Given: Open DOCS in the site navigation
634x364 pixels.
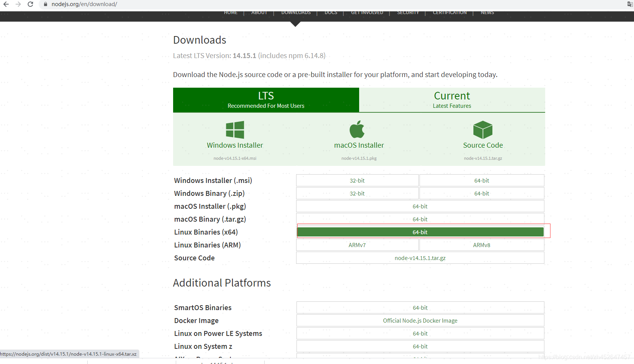Looking at the screenshot, I should pos(331,13).
